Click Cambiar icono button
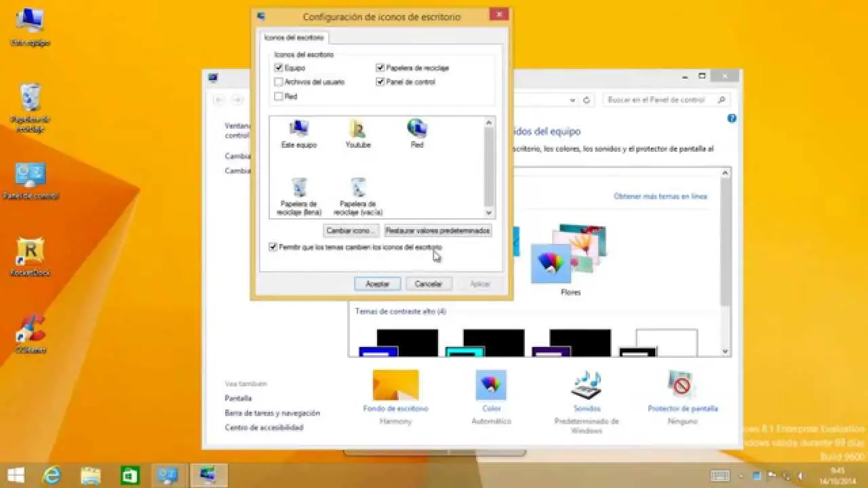The height and width of the screenshot is (488, 868). coord(350,230)
